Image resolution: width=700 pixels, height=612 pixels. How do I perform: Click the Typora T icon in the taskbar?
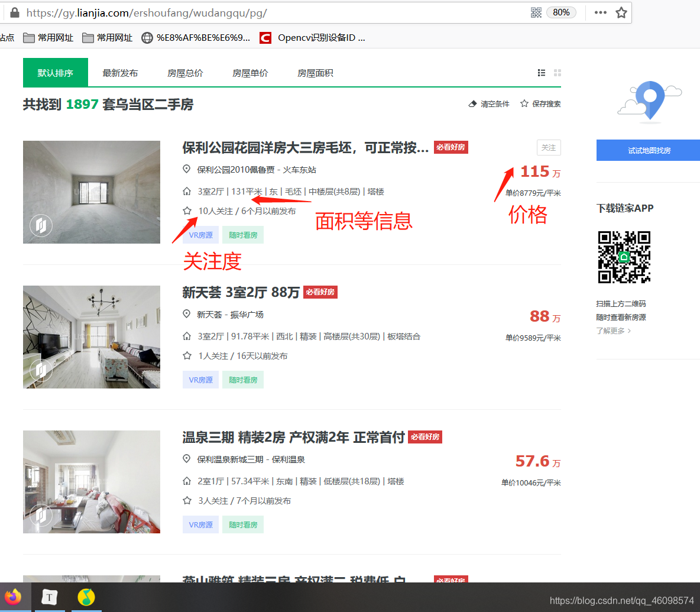coord(50,597)
